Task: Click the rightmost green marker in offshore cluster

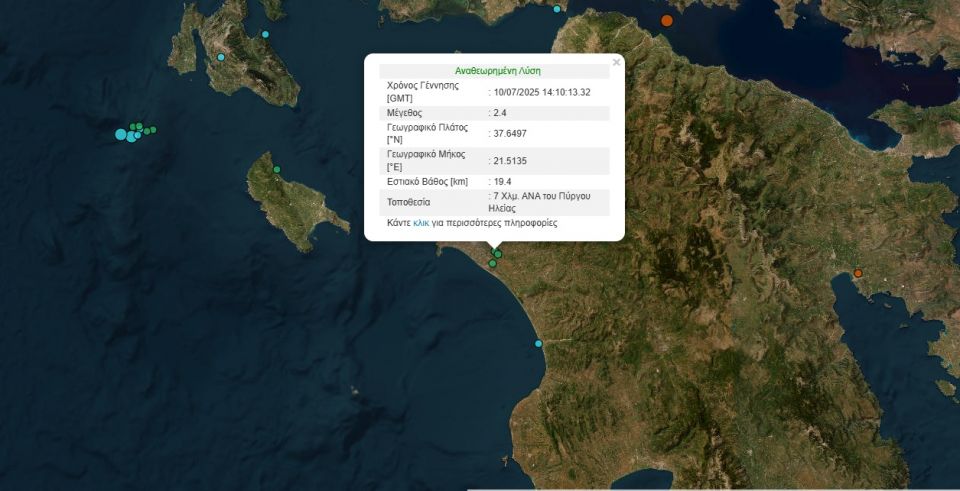Action: (x=153, y=128)
